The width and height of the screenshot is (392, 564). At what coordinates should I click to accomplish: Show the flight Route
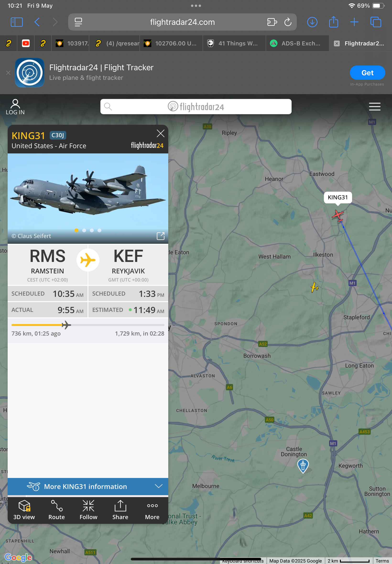pyautogui.click(x=56, y=510)
